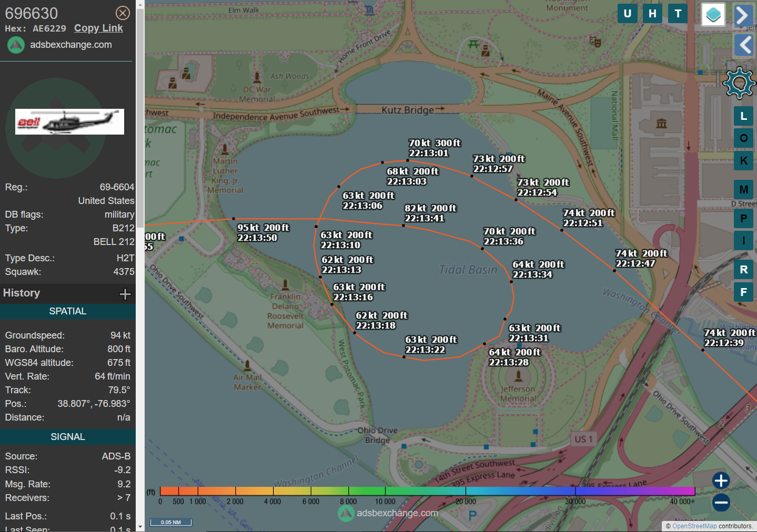Click the Jefferson Memorial map marker icon
The image size is (757, 532).
pos(519,375)
